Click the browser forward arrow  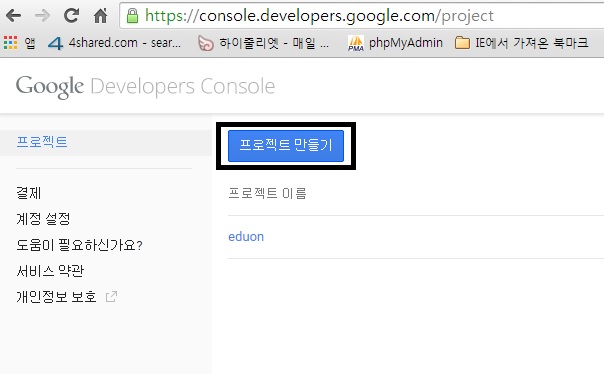(x=42, y=16)
